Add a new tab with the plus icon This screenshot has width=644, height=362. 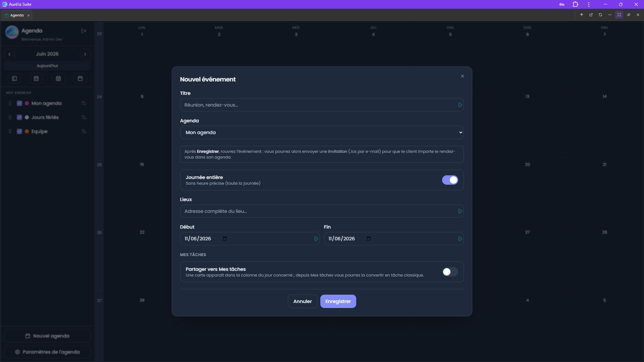582,15
